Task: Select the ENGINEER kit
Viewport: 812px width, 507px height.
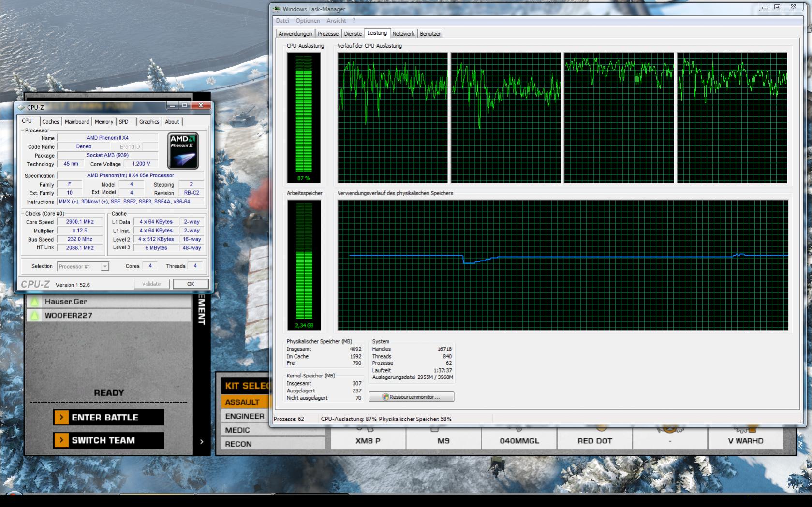Action: [246, 416]
